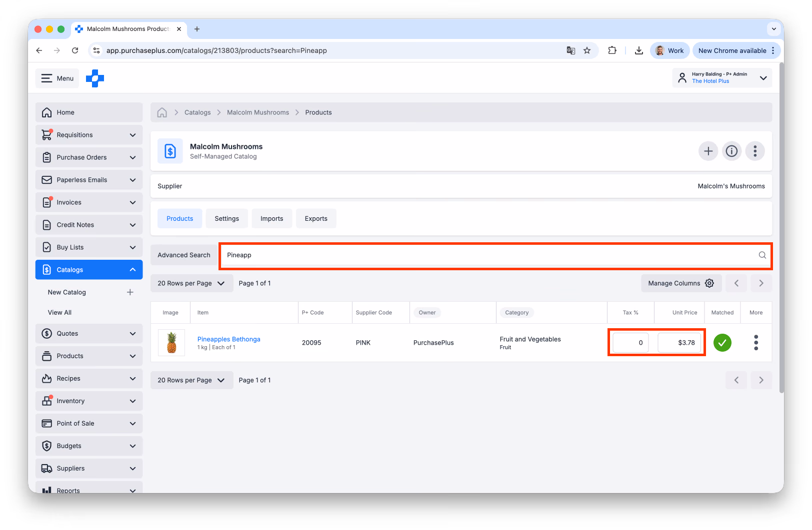Expand the Credit Notes sidebar section
812x530 pixels.
click(89, 225)
